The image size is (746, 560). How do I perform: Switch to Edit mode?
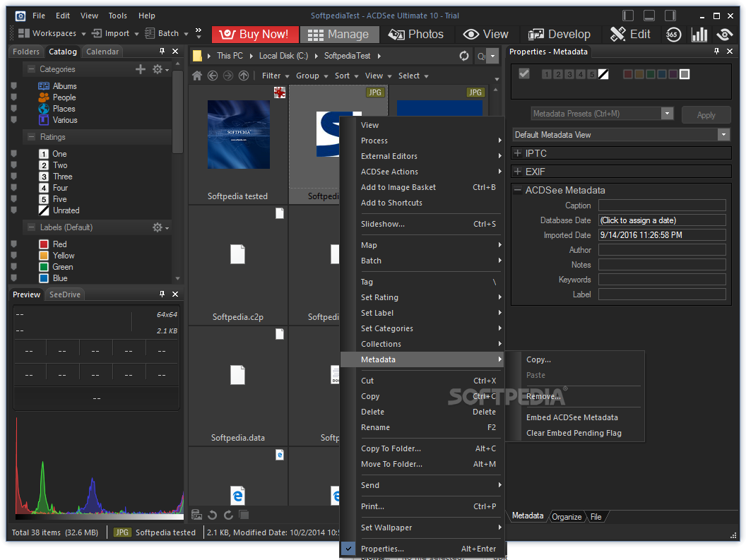(x=630, y=35)
